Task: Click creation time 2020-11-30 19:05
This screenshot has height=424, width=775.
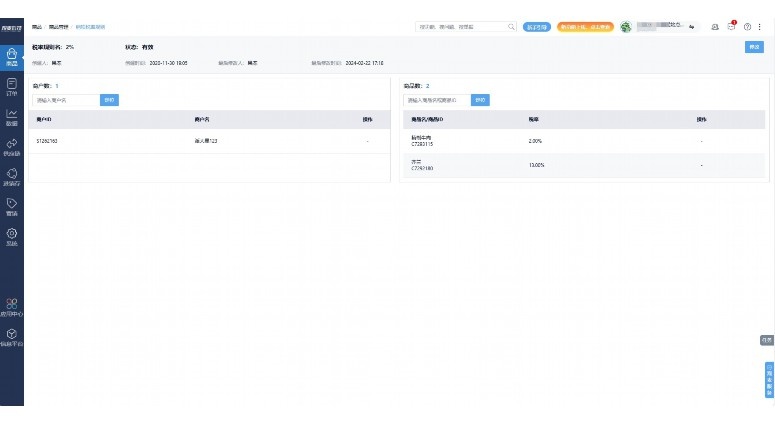Action: click(168, 63)
